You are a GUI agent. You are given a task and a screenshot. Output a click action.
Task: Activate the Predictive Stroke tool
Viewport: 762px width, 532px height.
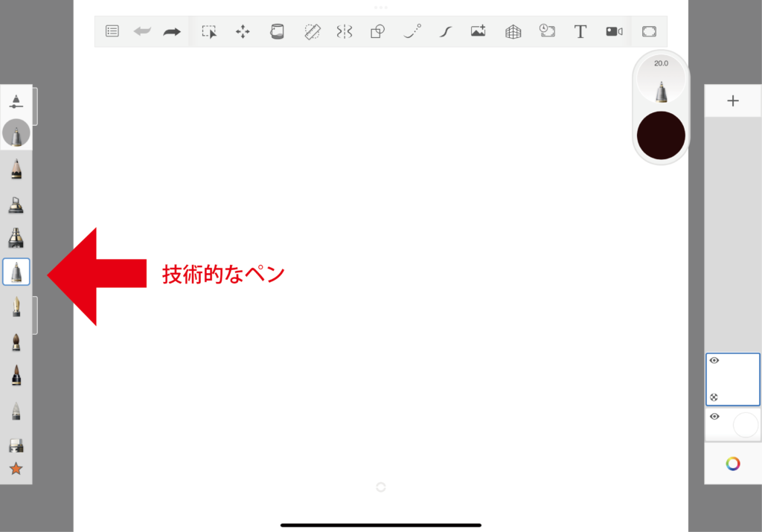[412, 31]
